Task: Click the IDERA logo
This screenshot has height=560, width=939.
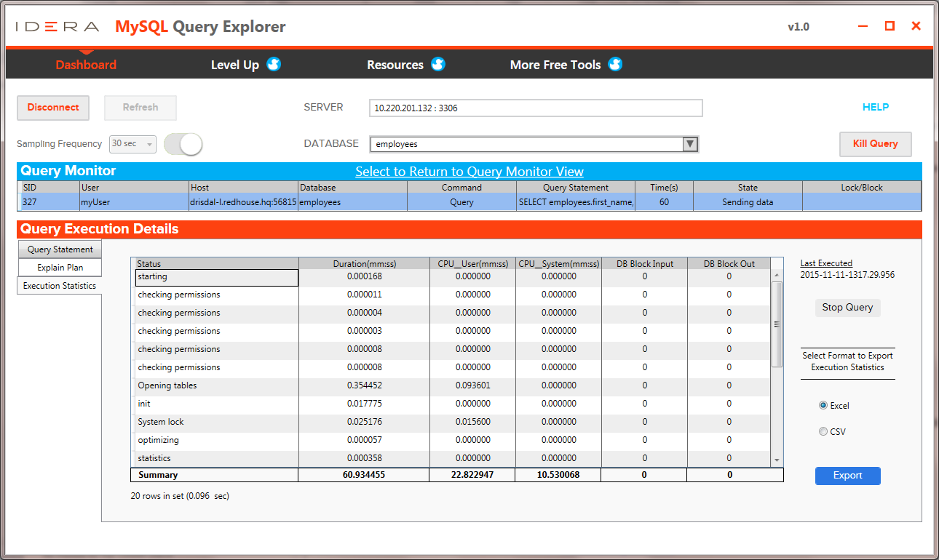Action: click(55, 25)
